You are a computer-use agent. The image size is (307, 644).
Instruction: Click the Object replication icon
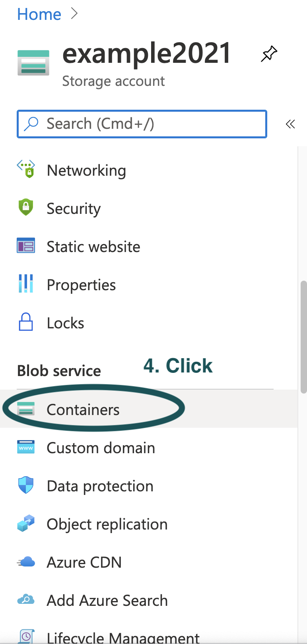point(26,524)
